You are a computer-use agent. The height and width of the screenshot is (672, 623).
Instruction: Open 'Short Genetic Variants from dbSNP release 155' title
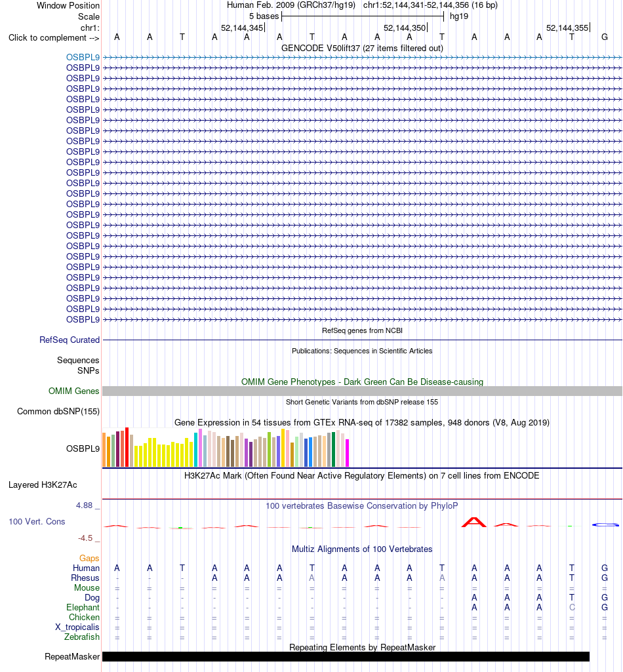(362, 402)
